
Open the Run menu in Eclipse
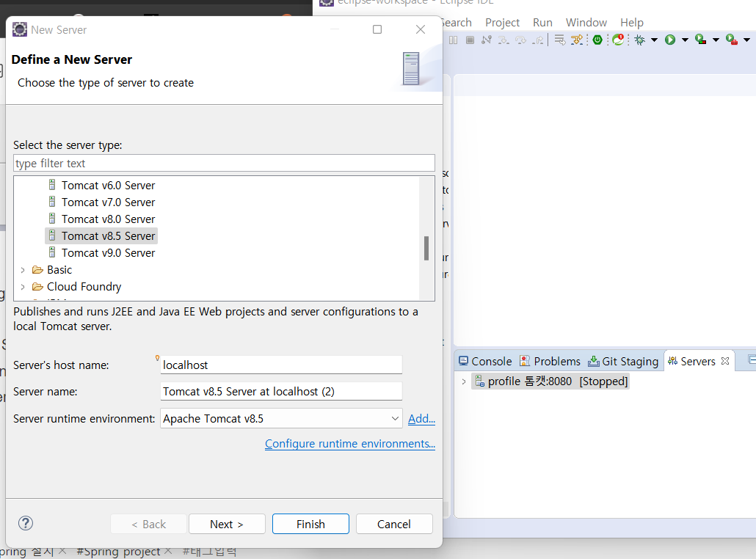coord(542,23)
